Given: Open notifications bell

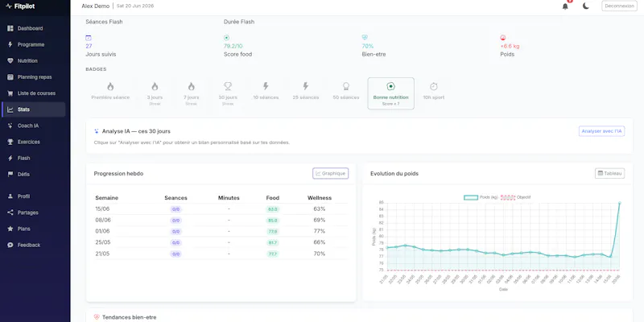Looking at the screenshot, I should click(565, 6).
